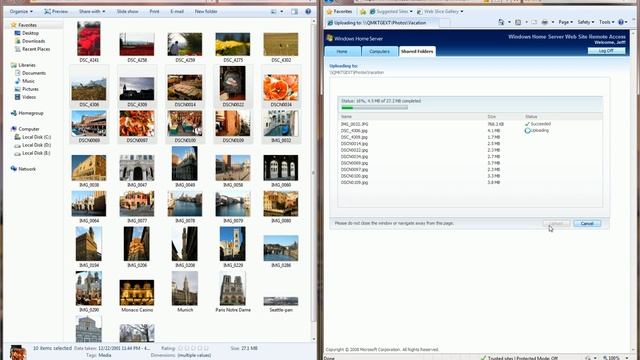
Task: Open the Organize dropdown menu
Action: pos(21,11)
